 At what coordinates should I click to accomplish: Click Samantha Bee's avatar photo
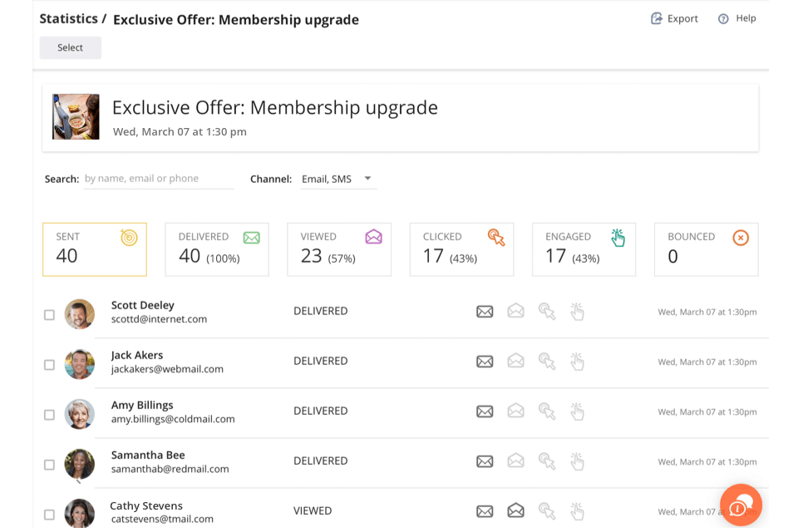pos(80,464)
